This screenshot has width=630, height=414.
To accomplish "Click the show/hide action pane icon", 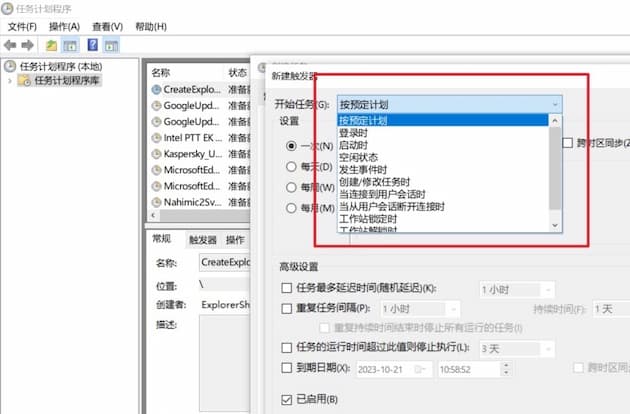I will click(x=111, y=45).
